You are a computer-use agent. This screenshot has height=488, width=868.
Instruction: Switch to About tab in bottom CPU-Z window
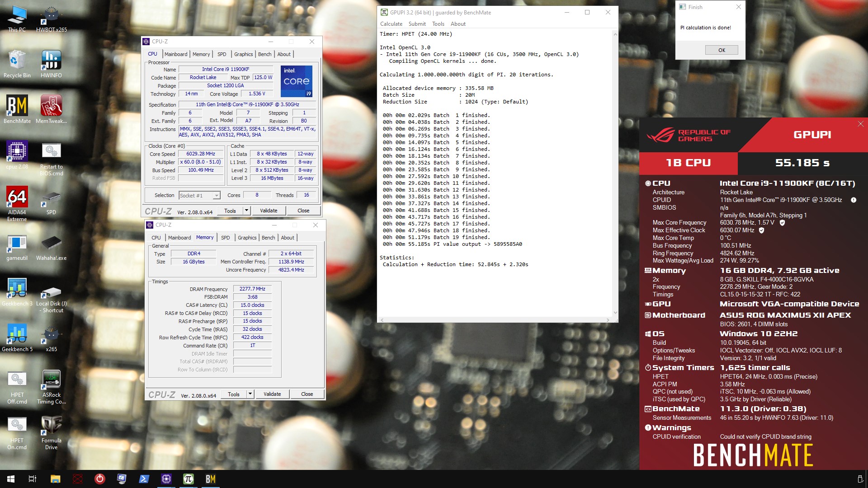click(288, 238)
